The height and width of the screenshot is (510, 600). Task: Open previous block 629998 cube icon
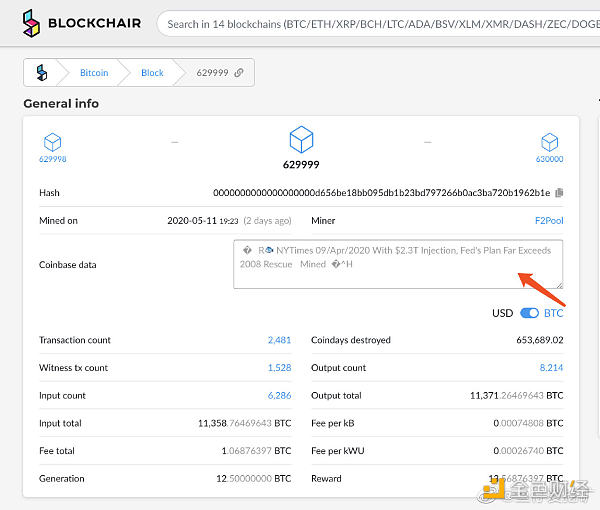click(52, 143)
